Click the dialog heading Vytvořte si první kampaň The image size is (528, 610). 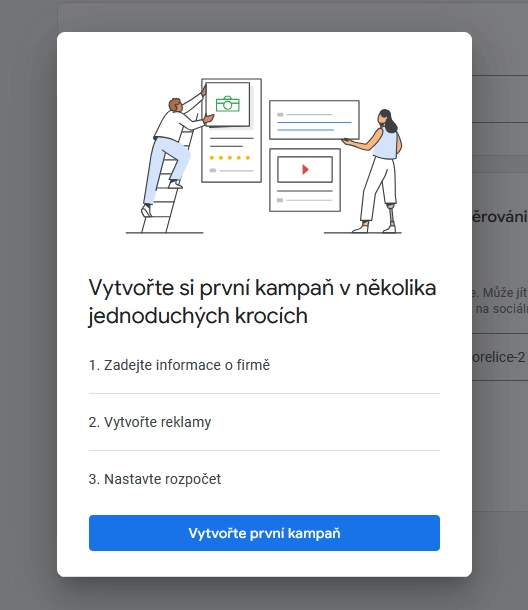262,301
